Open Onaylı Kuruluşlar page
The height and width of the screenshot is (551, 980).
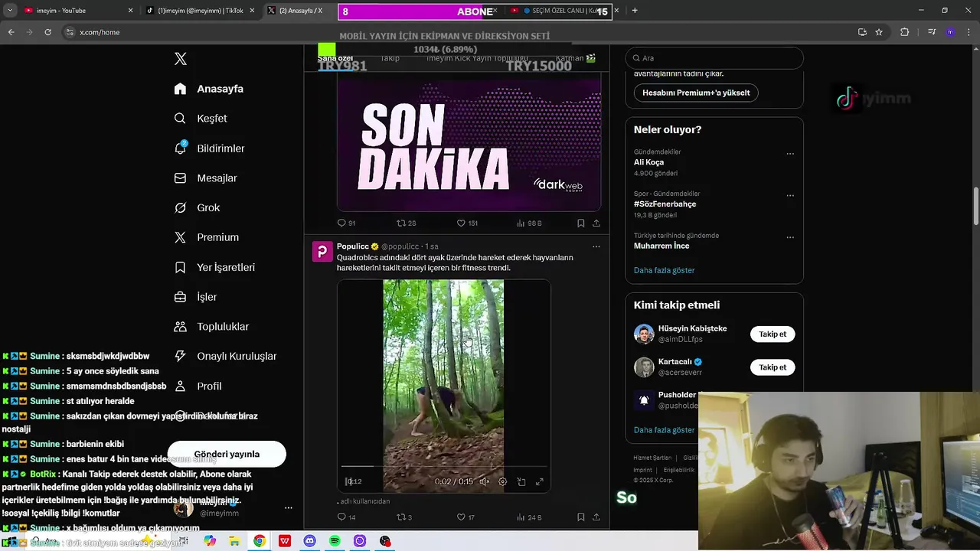pyautogui.click(x=225, y=356)
